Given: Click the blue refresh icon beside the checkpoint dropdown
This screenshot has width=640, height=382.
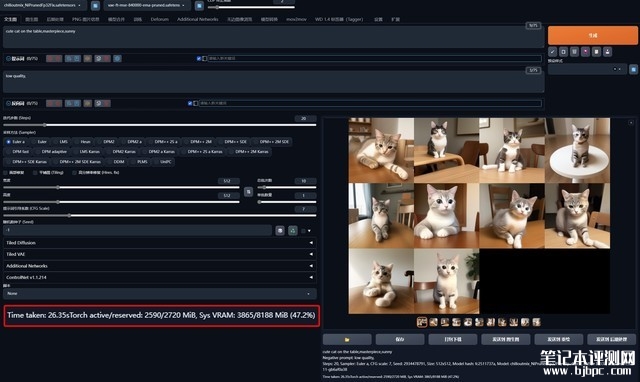Looking at the screenshot, I should [x=95, y=6].
